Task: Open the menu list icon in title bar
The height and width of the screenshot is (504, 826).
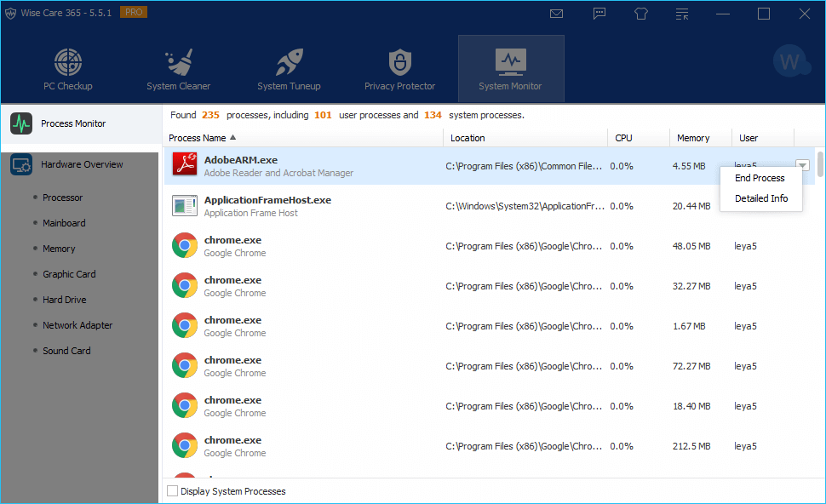Action: coord(682,14)
